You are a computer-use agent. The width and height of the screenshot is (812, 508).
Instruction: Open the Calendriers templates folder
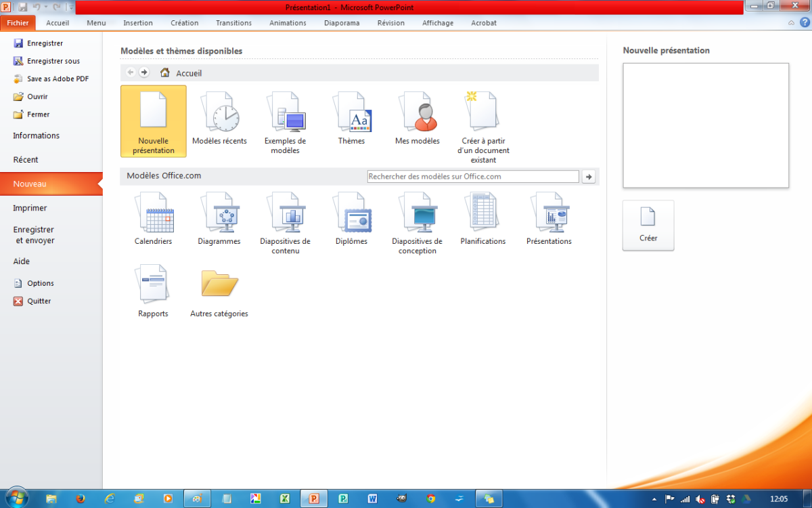point(154,218)
